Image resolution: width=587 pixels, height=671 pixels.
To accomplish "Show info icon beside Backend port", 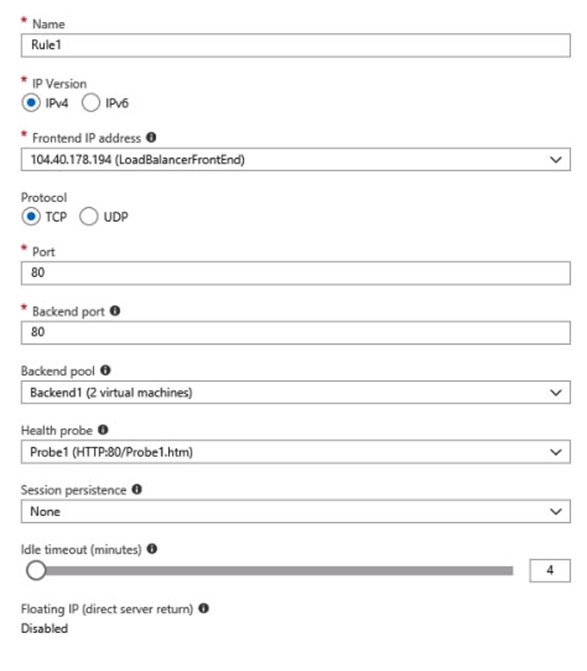I will pos(115,311).
